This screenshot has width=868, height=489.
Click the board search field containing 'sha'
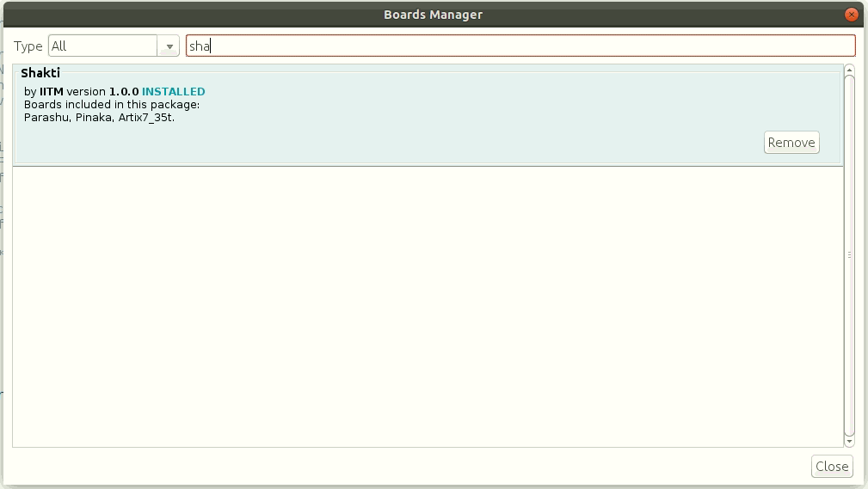(x=520, y=46)
